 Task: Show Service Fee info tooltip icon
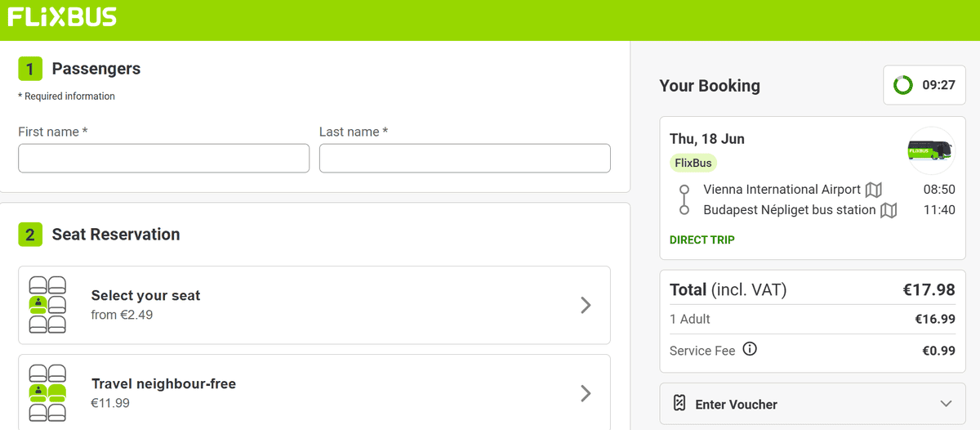pos(750,349)
